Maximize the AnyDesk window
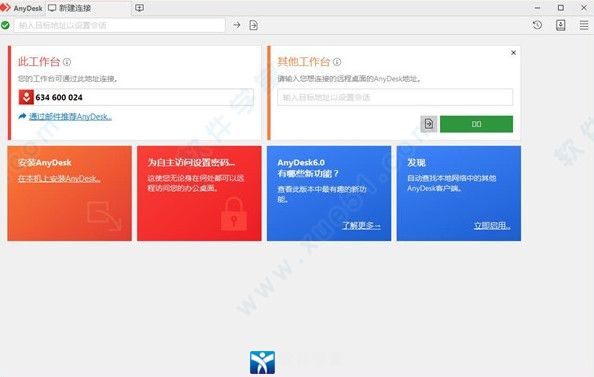 [x=561, y=8]
